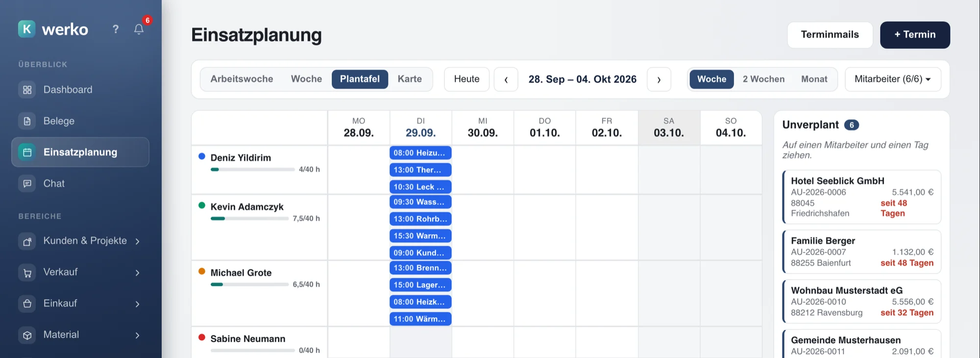Click the DI 29.09. column header
The image size is (980, 358).
(x=420, y=128)
